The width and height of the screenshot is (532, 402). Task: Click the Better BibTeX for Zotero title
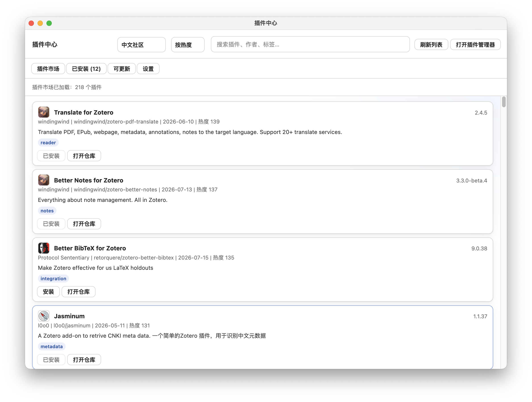pyautogui.click(x=90, y=248)
